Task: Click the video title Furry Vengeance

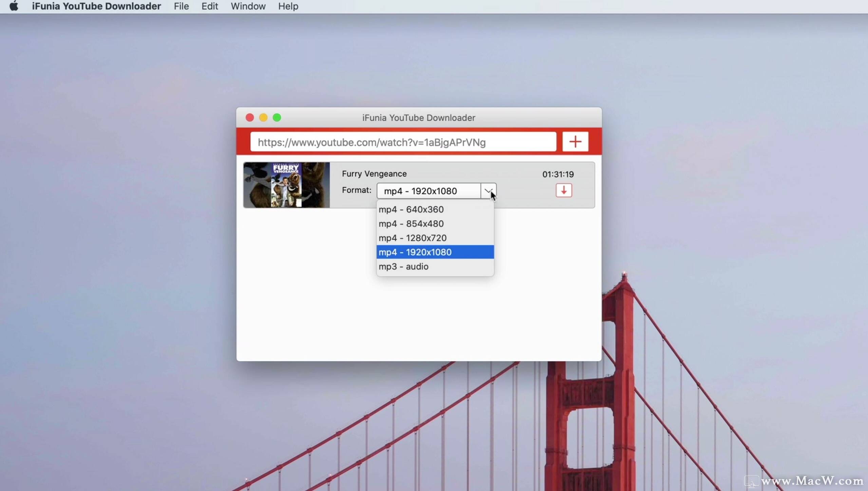Action: tap(374, 174)
